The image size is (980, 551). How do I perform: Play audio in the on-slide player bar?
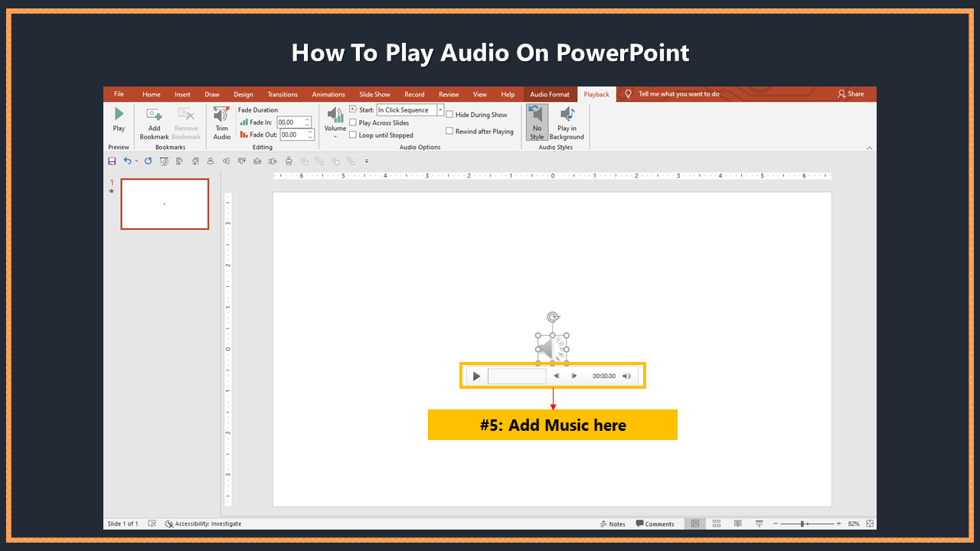476,376
